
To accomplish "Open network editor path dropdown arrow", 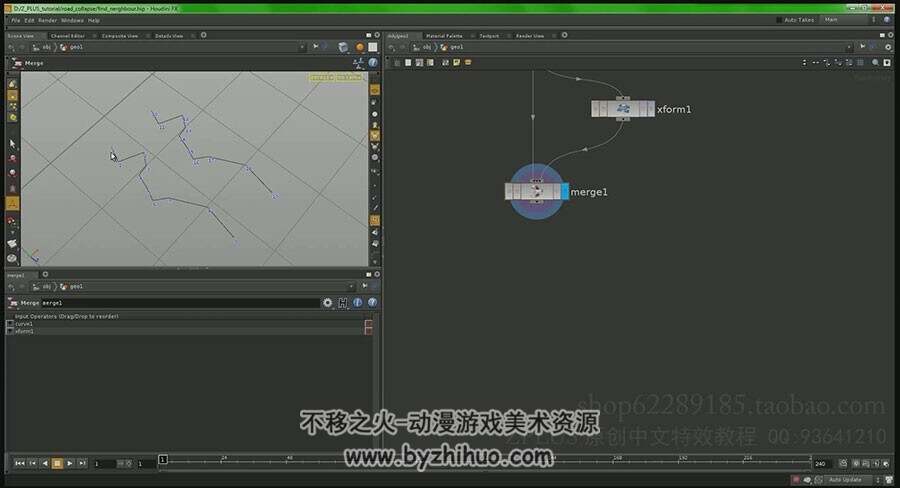I will [849, 47].
